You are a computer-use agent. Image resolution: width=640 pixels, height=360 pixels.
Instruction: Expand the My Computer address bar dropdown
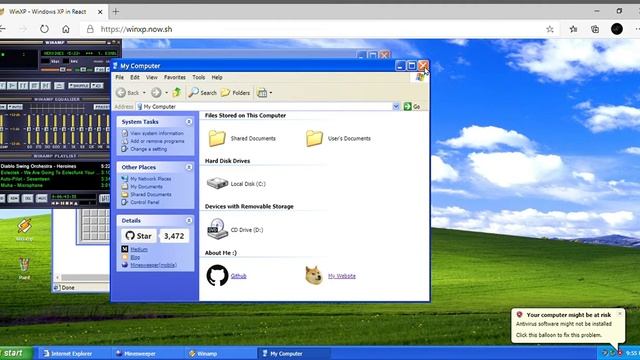(396, 107)
